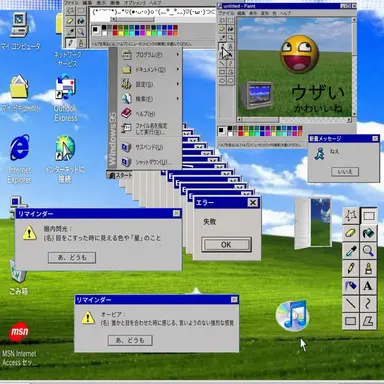This screenshot has width=384, height=384.
Task: Click OK in the エラー dialog
Action: pos(226,244)
